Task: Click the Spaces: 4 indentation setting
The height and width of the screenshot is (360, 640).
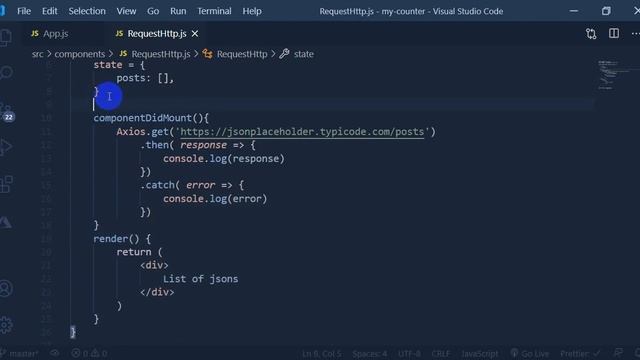Action: point(370,353)
